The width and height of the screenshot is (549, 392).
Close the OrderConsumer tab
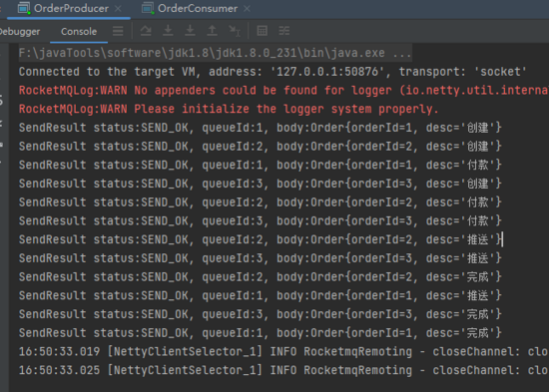pyautogui.click(x=247, y=8)
